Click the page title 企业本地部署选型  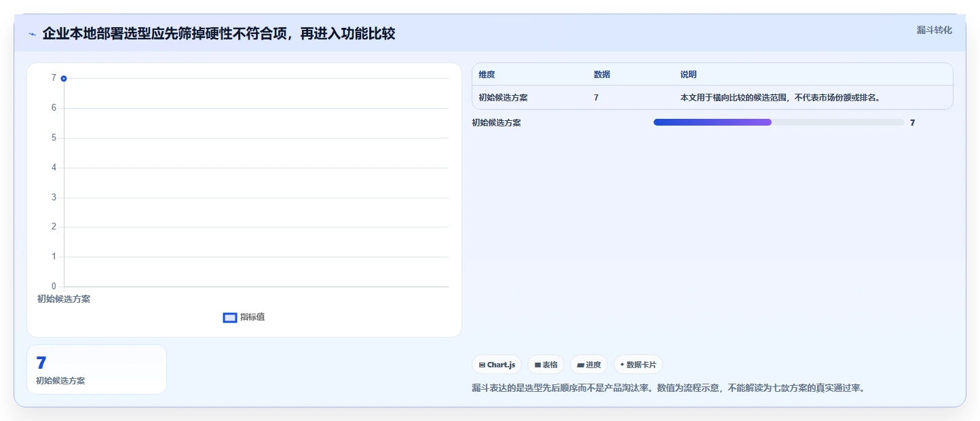coord(219,33)
